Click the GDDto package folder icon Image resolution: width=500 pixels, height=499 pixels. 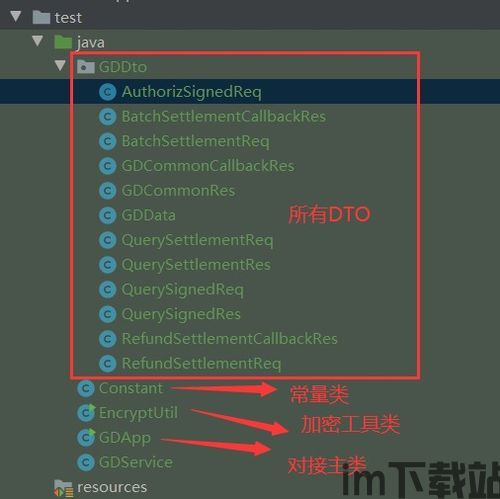click(x=86, y=67)
